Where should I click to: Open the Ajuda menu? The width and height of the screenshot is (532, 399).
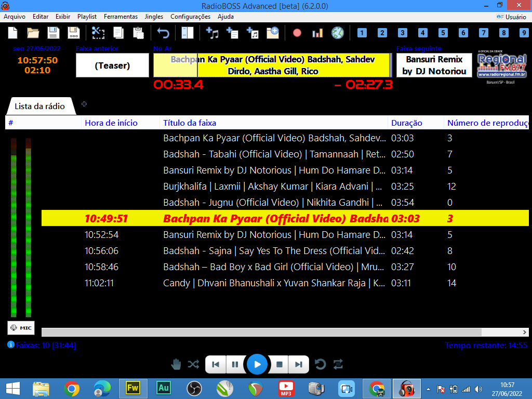tap(225, 17)
